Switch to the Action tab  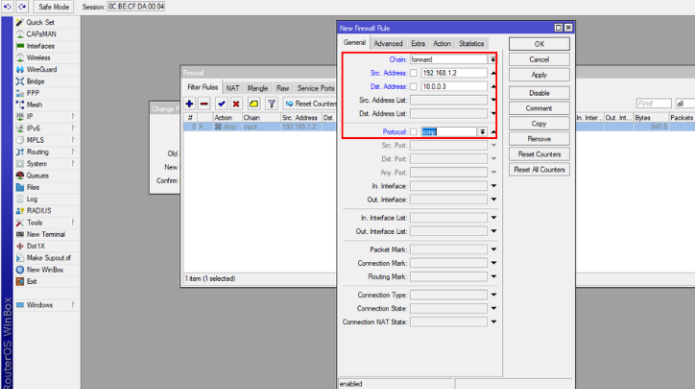441,43
